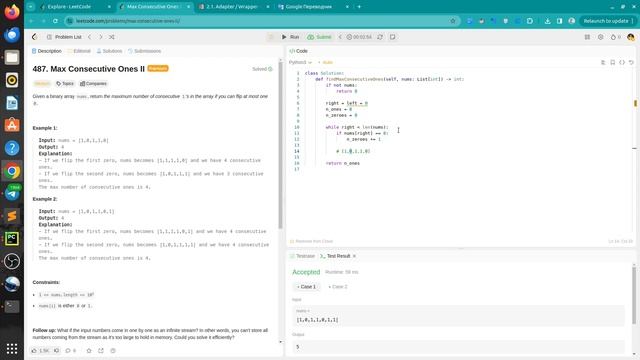This screenshot has width=640, height=360.
Task: Show applications grid in dock
Action: [12, 349]
